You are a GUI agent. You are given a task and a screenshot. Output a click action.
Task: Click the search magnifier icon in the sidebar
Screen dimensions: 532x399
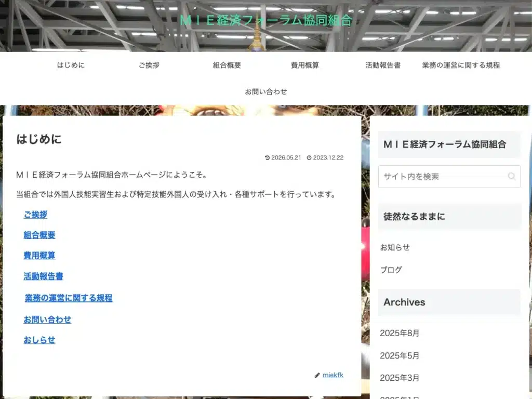pyautogui.click(x=512, y=177)
